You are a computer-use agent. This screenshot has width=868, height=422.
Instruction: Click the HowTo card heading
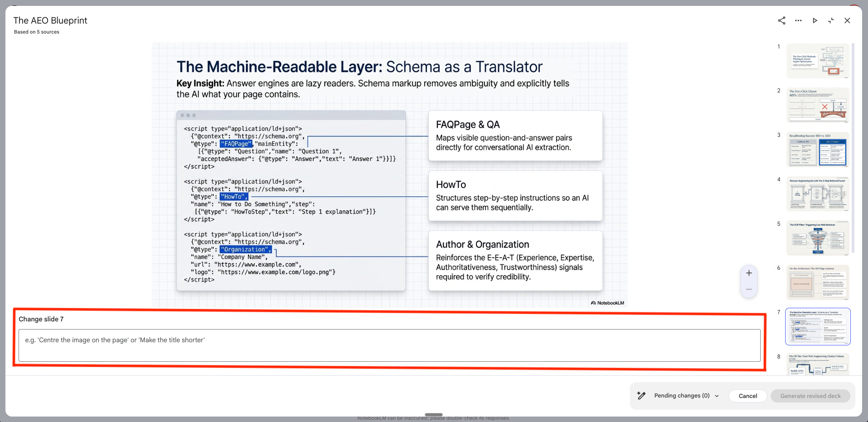[451, 184]
